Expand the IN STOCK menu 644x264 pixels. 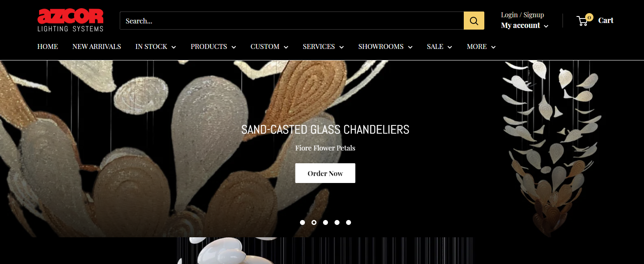click(156, 47)
